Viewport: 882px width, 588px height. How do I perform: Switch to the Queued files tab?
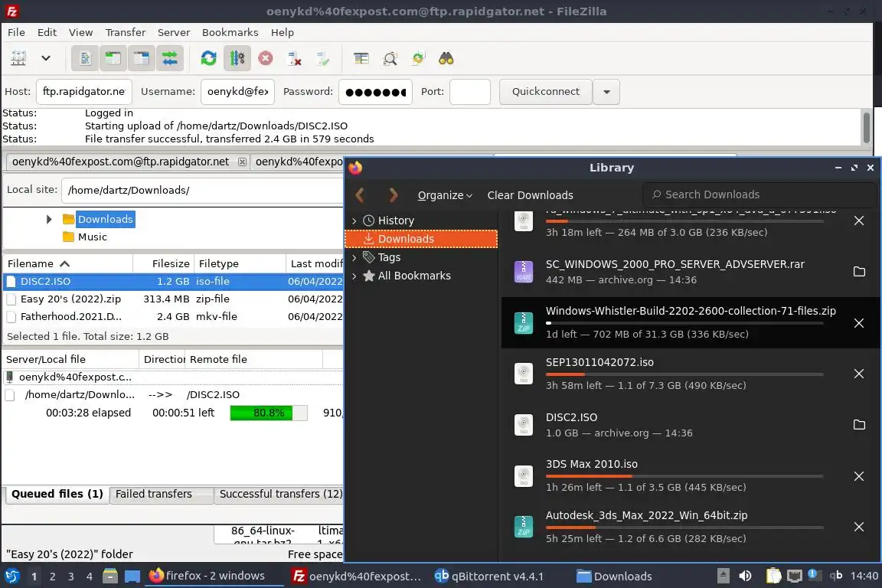57,494
